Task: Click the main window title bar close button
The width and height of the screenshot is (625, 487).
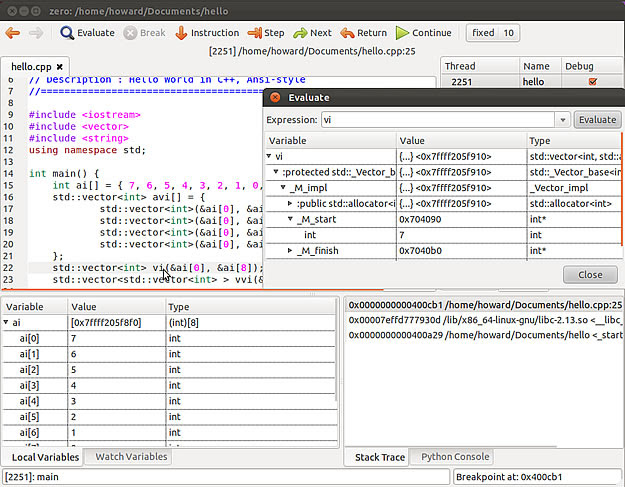Action: point(12,11)
